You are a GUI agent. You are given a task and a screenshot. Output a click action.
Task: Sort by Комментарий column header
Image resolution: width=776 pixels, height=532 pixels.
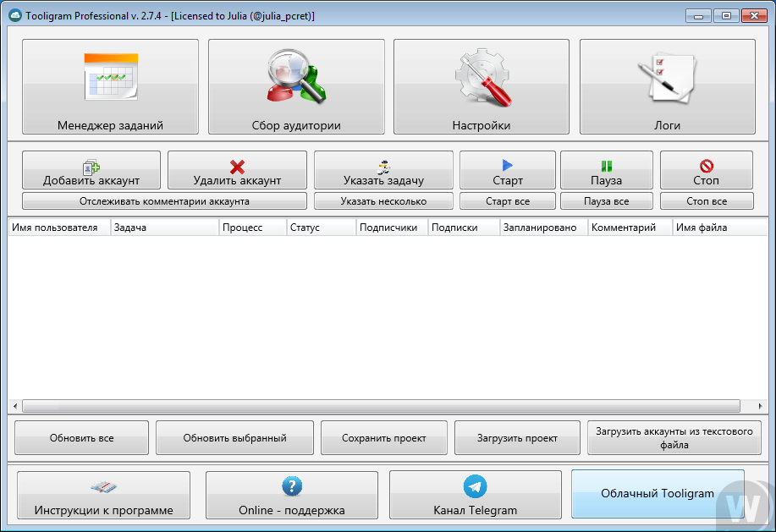coord(630,228)
